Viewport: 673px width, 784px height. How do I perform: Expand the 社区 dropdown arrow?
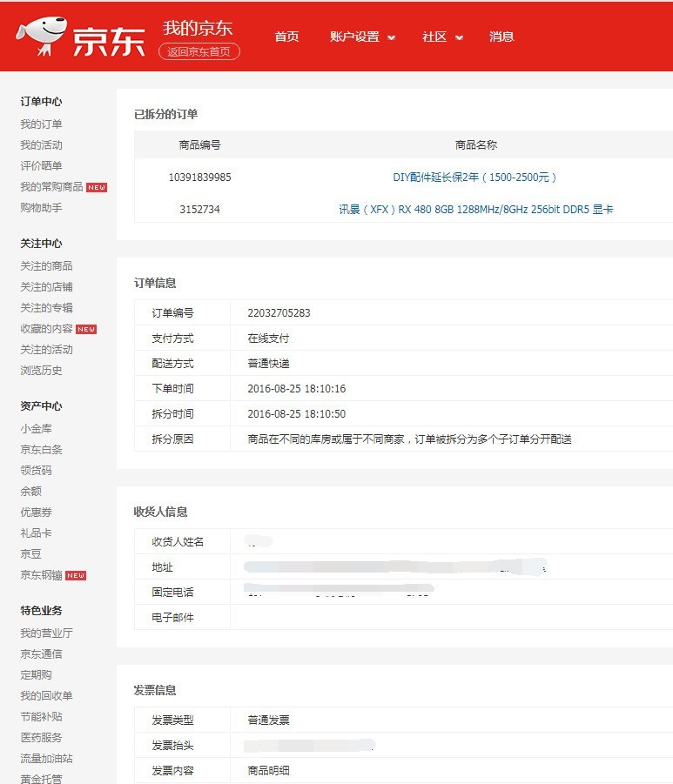tap(459, 37)
